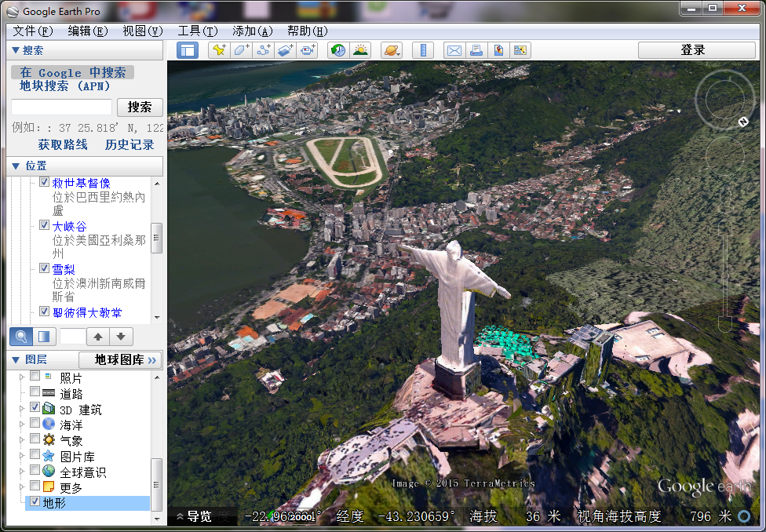Viewport: 766px width, 532px height.
Task: Open the 文件(F) menu
Action: pyautogui.click(x=32, y=31)
